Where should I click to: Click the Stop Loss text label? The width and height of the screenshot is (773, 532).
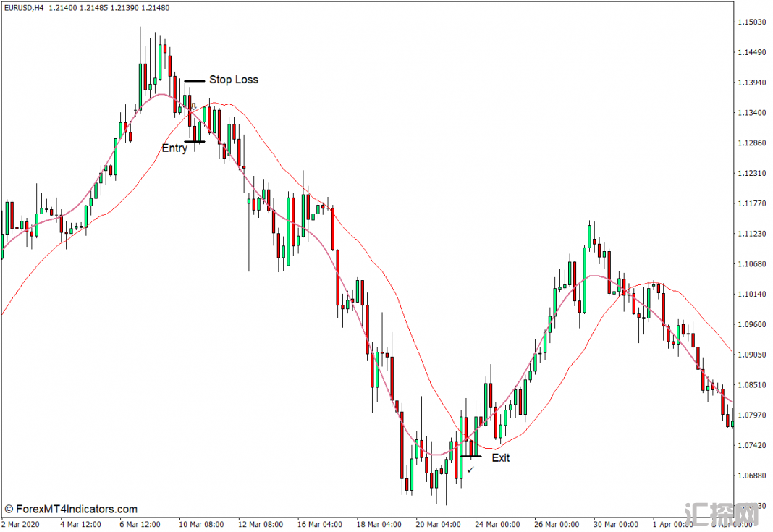(x=233, y=80)
